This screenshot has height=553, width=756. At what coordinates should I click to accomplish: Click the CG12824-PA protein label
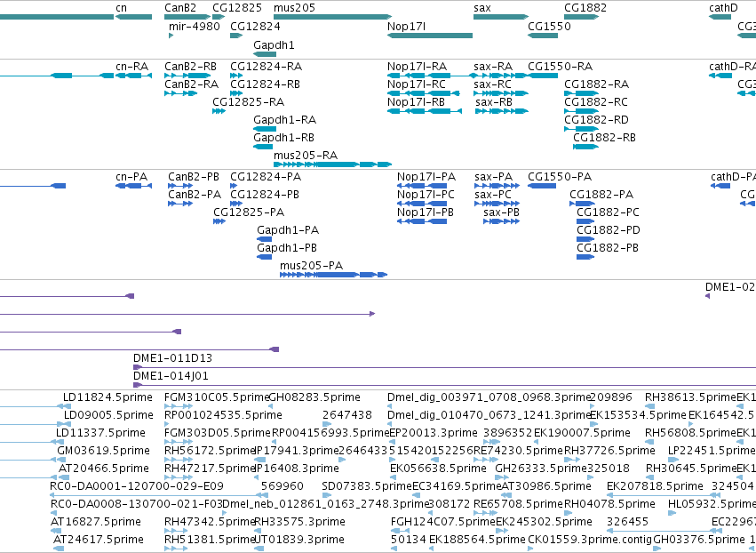[x=266, y=177]
